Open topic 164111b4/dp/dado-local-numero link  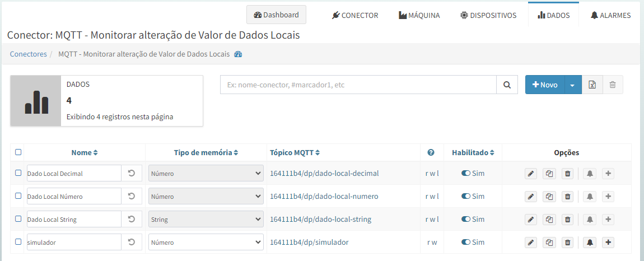point(324,197)
